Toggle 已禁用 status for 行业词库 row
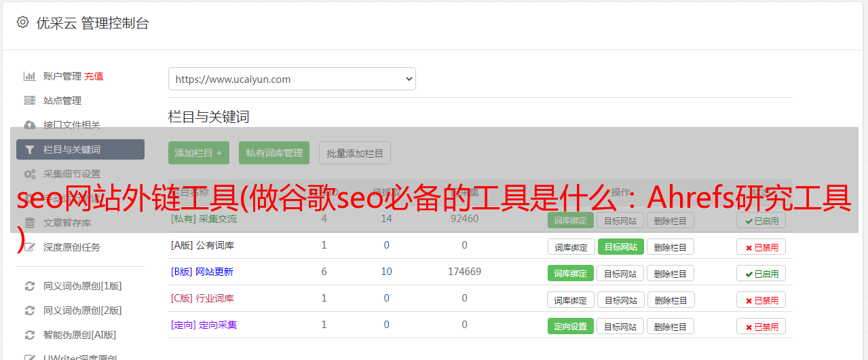This screenshot has width=868, height=360. 761,300
